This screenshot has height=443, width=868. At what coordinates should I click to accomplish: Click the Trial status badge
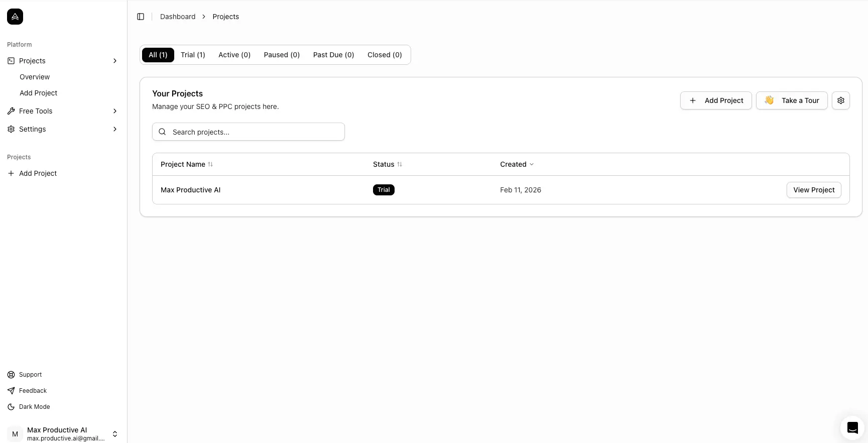point(384,190)
